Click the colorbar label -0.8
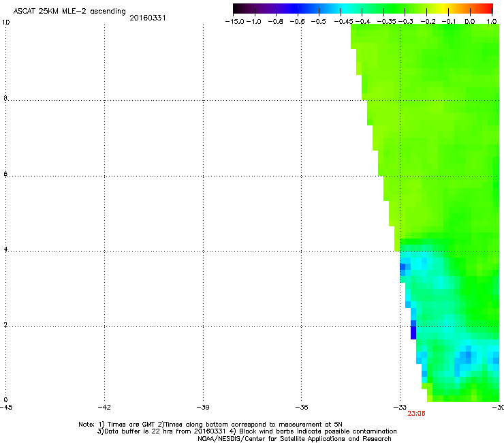 275,22
